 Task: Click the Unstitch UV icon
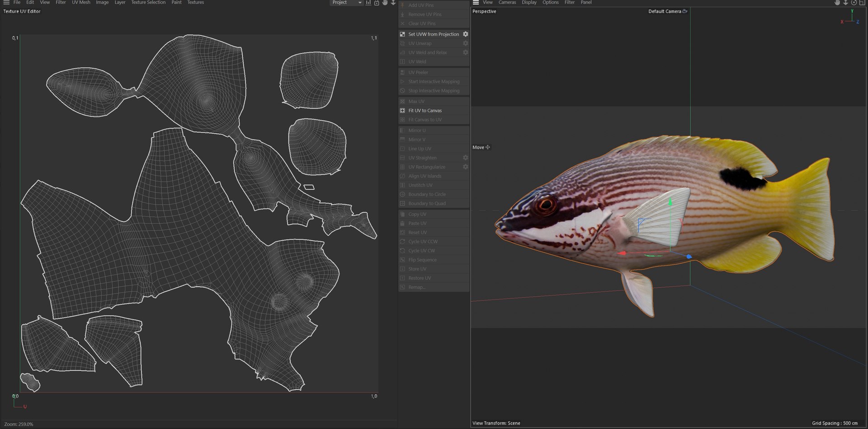(402, 185)
